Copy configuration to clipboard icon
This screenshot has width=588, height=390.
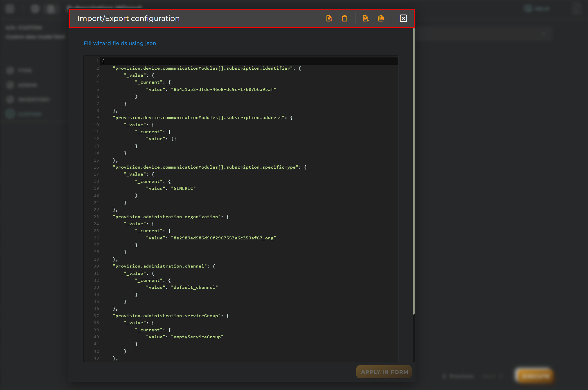click(x=381, y=18)
